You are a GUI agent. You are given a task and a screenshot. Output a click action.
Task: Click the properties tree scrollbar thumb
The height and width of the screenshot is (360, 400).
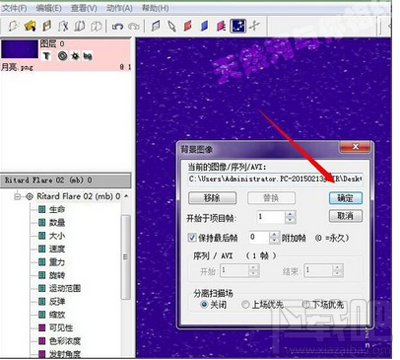(x=126, y=257)
